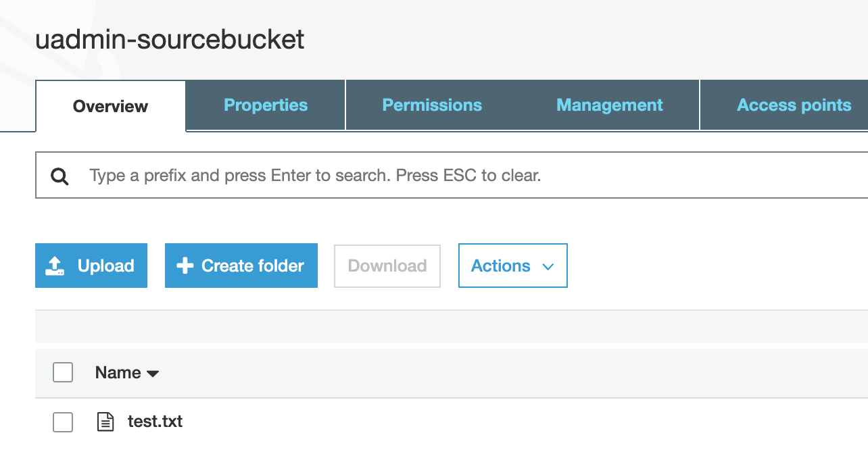The width and height of the screenshot is (868, 454).
Task: Click the Create folder button
Action: (241, 266)
